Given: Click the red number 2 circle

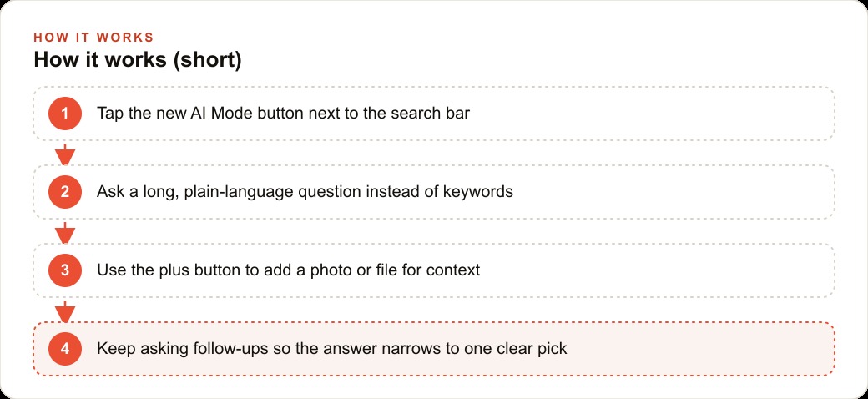Looking at the screenshot, I should coord(65,192).
